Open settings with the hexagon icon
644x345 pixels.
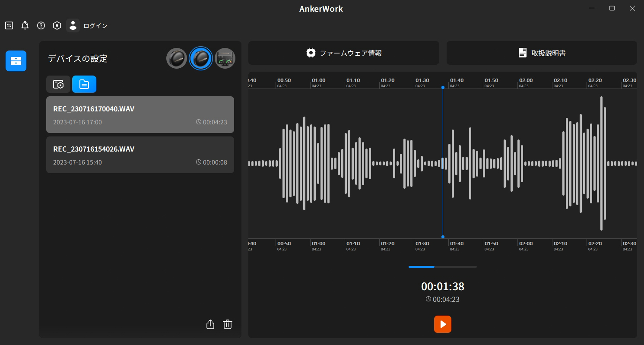click(57, 25)
